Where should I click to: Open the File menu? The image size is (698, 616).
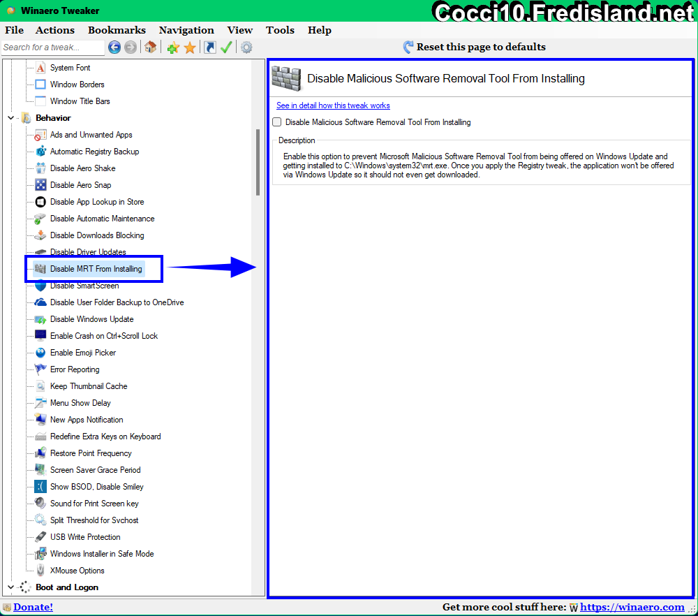tap(14, 30)
